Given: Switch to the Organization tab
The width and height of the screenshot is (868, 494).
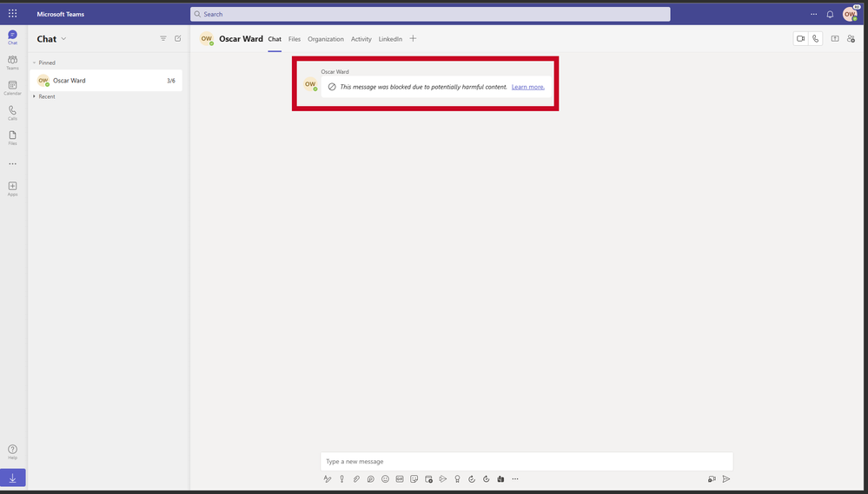Looking at the screenshot, I should 326,39.
